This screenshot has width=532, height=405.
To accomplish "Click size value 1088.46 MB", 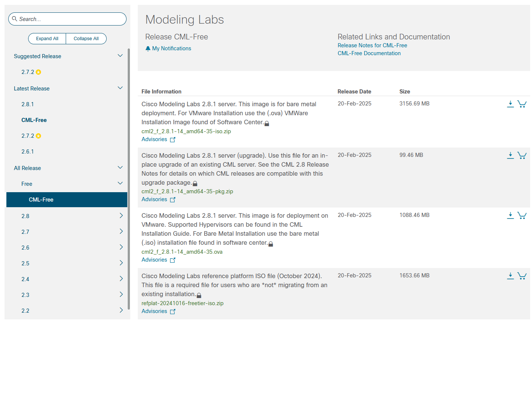I will 414,215.
